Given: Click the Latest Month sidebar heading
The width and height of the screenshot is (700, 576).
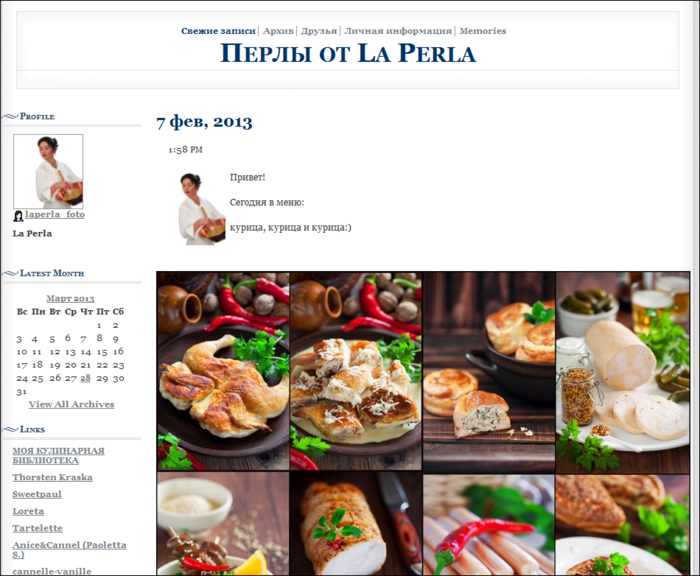Looking at the screenshot, I should point(52,273).
